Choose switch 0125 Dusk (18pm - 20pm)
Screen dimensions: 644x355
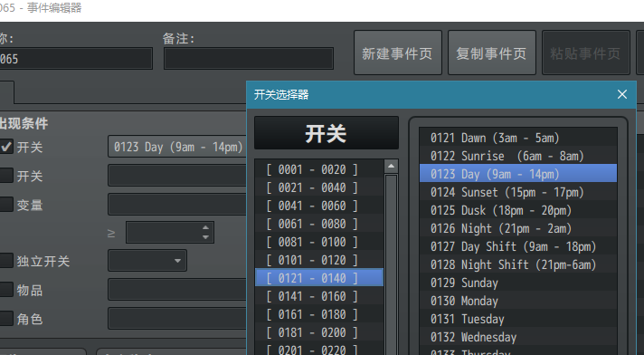(518, 210)
